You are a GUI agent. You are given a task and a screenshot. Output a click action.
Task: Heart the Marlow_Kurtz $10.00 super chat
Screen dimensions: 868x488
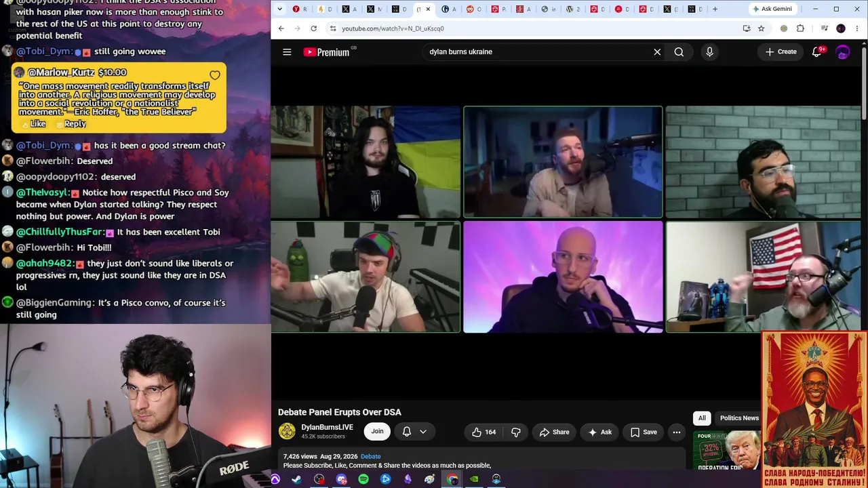coord(214,75)
